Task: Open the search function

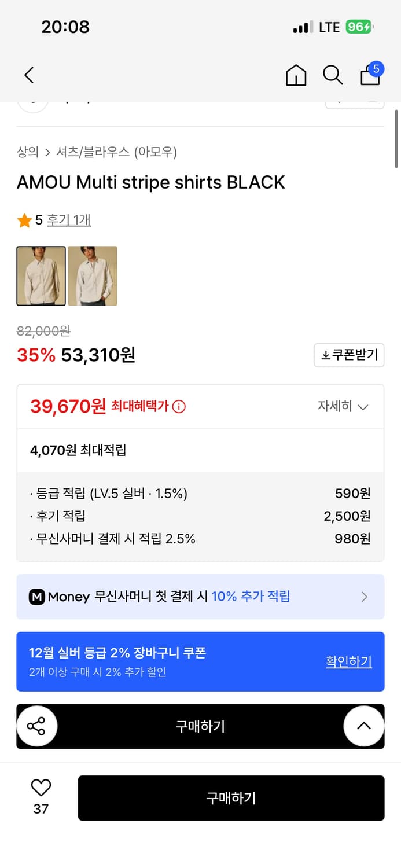Action: pos(332,75)
